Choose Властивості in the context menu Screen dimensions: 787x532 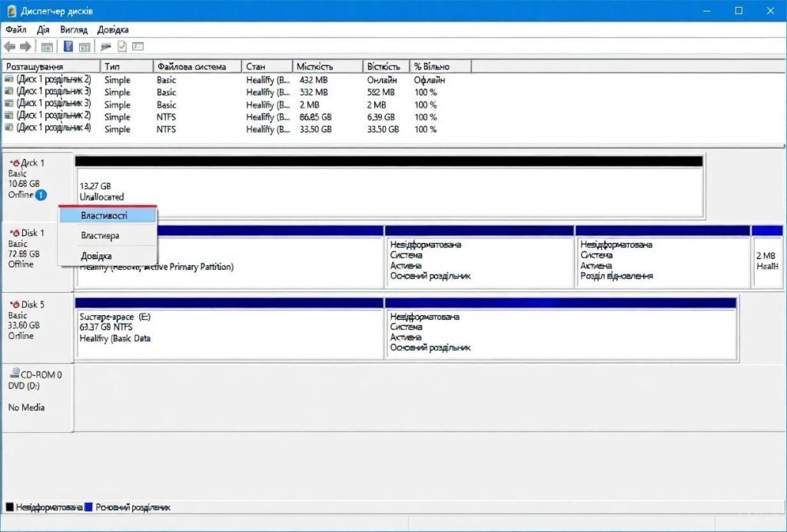click(x=104, y=216)
